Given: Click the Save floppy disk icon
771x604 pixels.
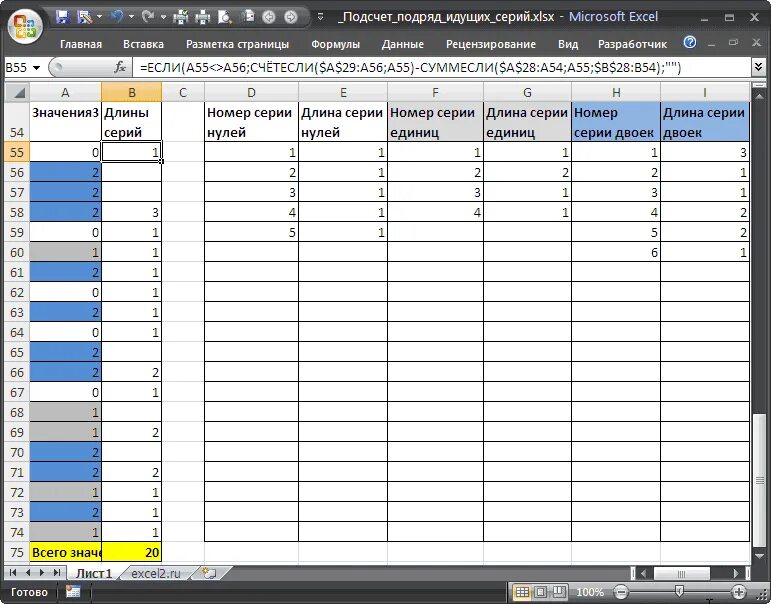Looking at the screenshot, I should [x=62, y=18].
